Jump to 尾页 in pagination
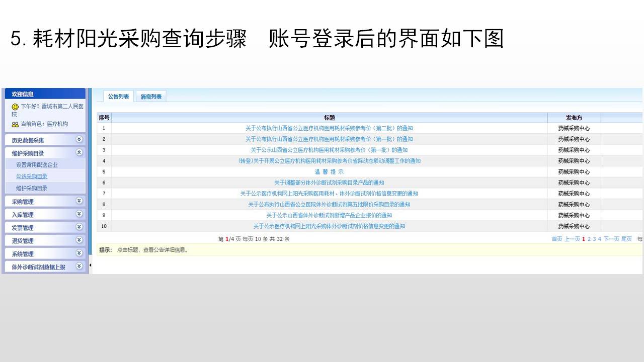 (626, 239)
